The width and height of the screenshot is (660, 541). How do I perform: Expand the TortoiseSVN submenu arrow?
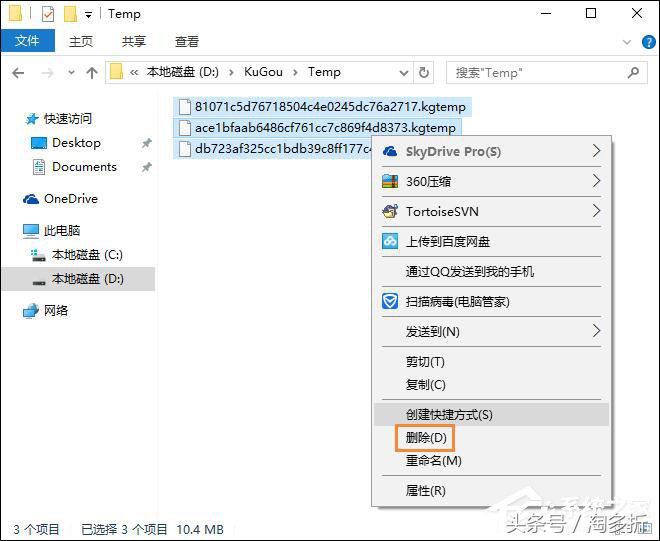coord(596,211)
